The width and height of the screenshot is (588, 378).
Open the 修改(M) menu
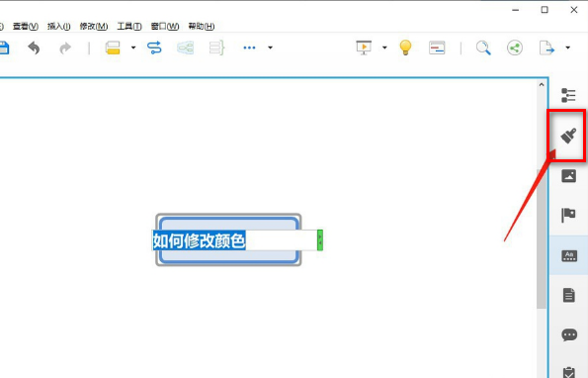click(x=94, y=27)
